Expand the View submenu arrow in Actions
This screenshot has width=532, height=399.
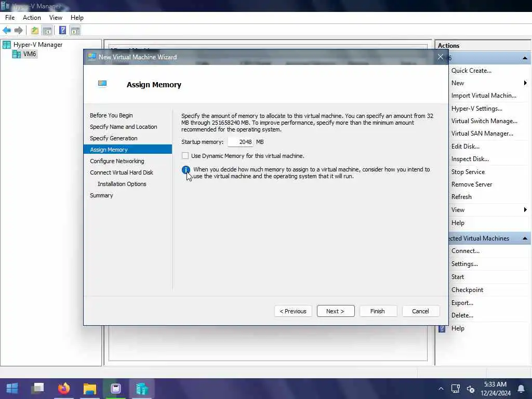click(525, 210)
